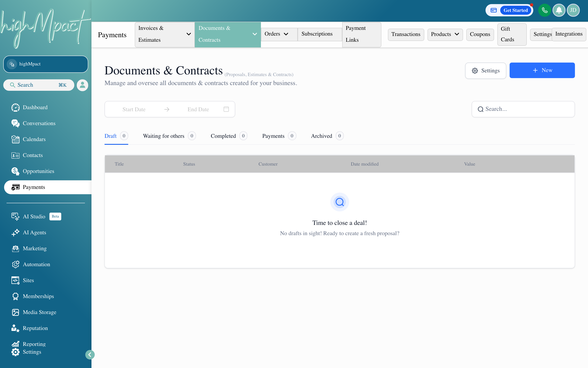
Task: Open the AI Agents sparkle icon
Action: (15, 232)
